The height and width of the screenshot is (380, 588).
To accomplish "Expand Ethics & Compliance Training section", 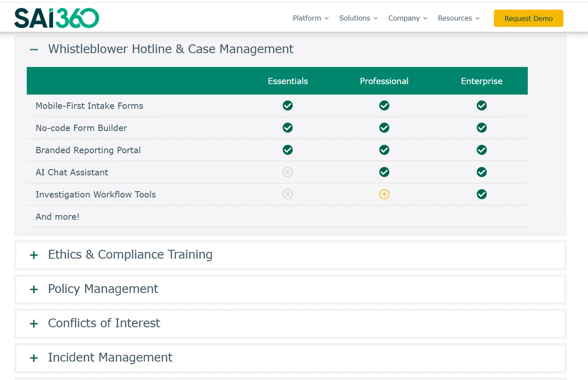I will click(x=290, y=255).
